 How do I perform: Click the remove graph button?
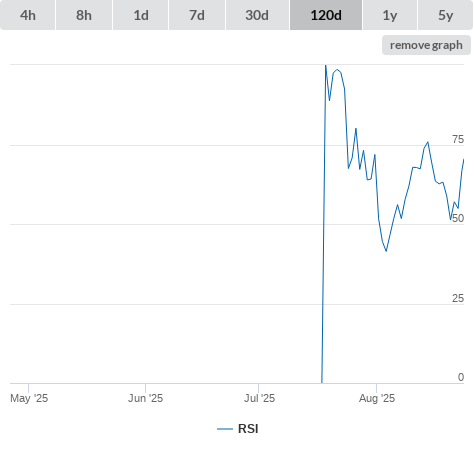pos(426,45)
